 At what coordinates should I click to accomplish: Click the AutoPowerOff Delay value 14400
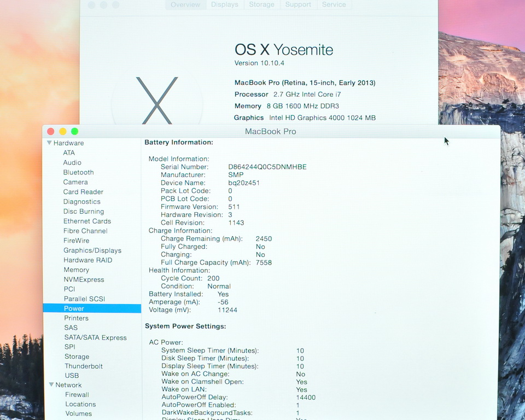click(x=306, y=398)
